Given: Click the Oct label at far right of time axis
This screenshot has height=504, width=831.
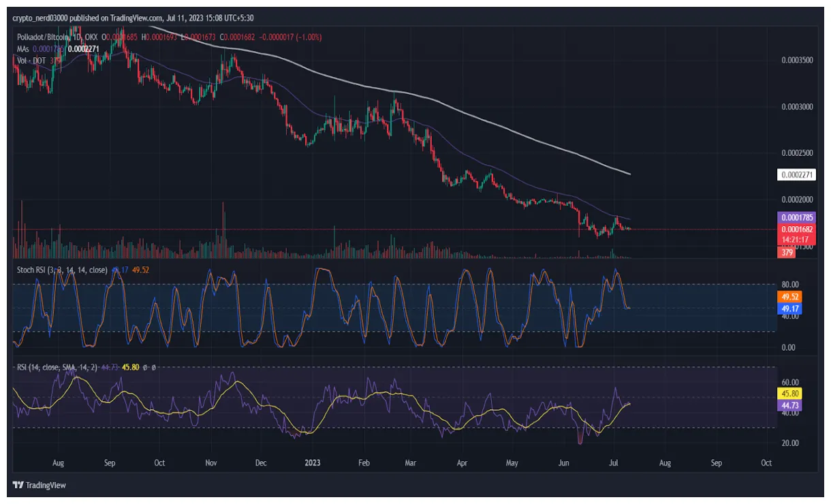Looking at the screenshot, I should (766, 463).
